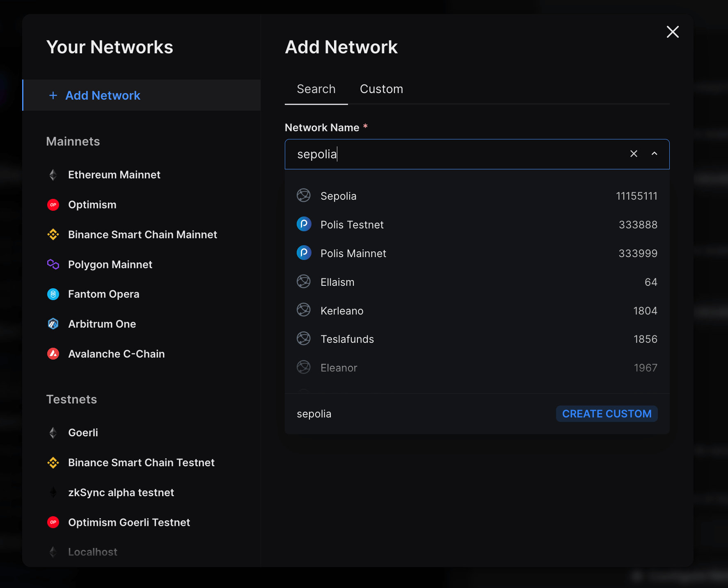Open Ethereum Mainnet network settings
The image size is (728, 588).
(142, 175)
